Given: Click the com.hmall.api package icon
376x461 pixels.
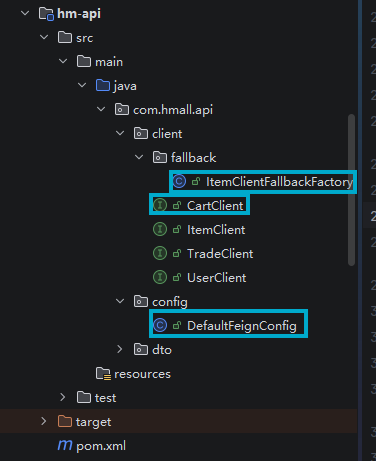Looking at the screenshot, I should (x=122, y=109).
